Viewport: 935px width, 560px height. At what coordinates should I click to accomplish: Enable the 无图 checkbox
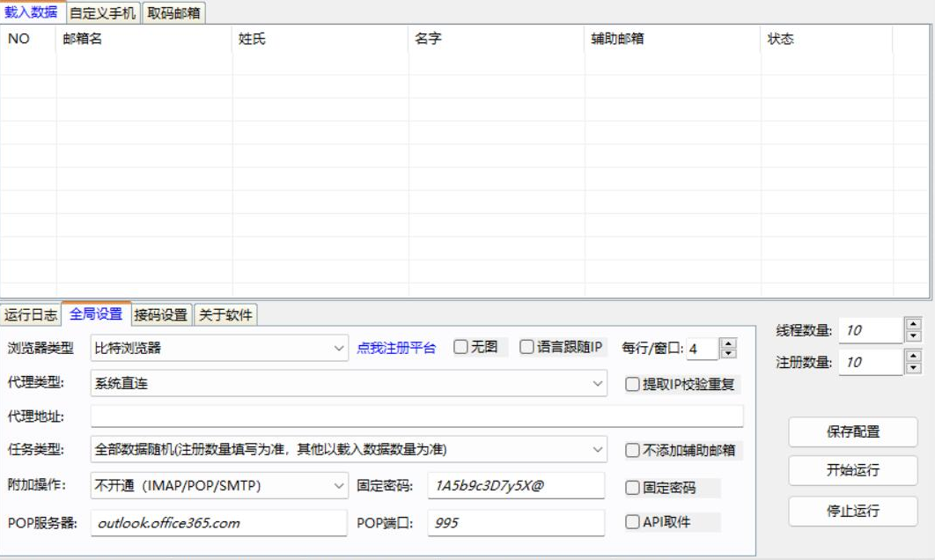(460, 347)
